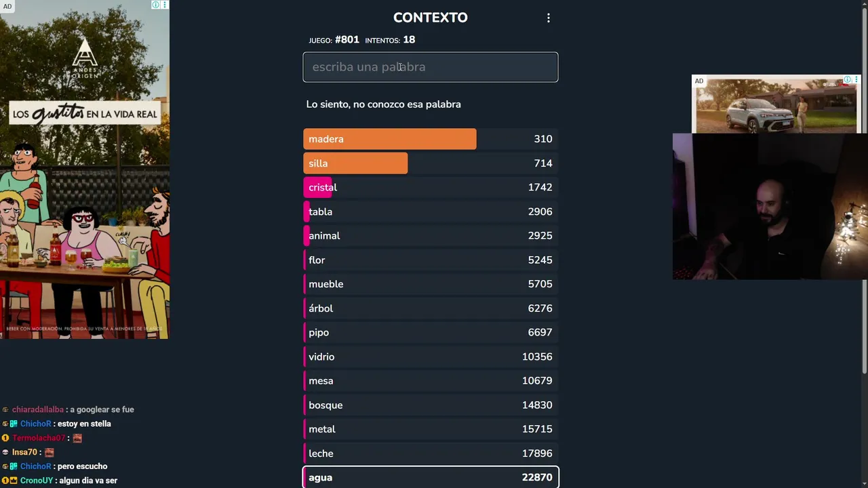Select the "silla" guess row
The width and height of the screenshot is (868, 488).
coord(430,163)
